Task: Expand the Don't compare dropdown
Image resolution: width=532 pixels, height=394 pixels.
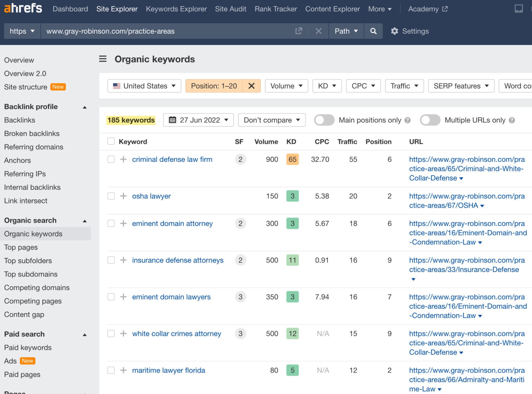Action: click(x=271, y=120)
